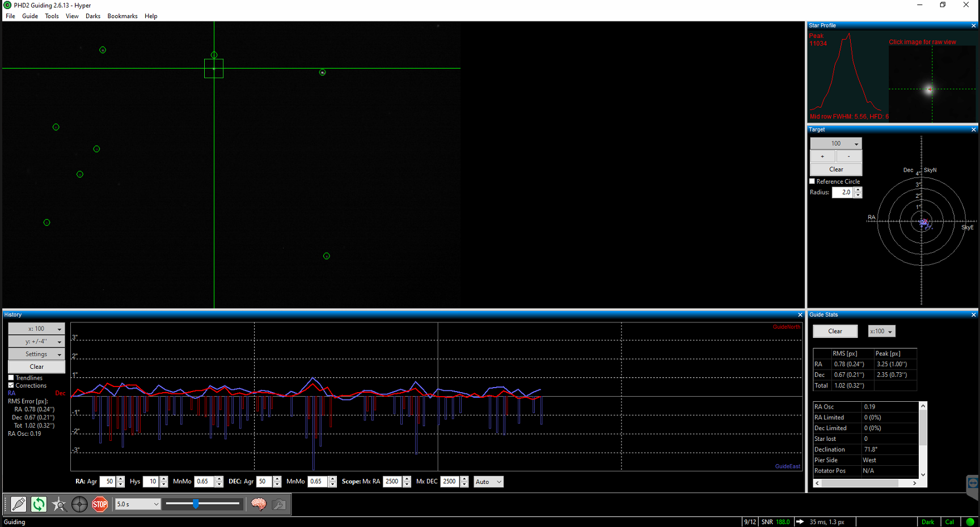The height and width of the screenshot is (527, 980).
Task: Open the Auto Dec guide mode dropdown
Action: click(488, 482)
